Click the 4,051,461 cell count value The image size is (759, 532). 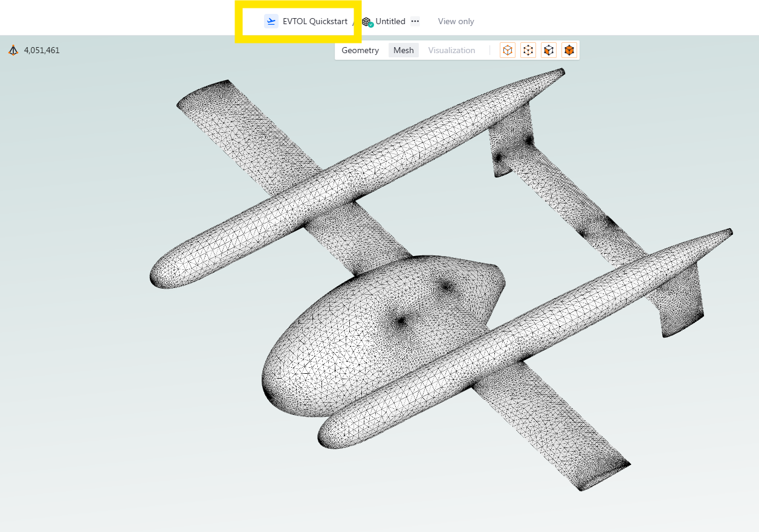click(42, 51)
